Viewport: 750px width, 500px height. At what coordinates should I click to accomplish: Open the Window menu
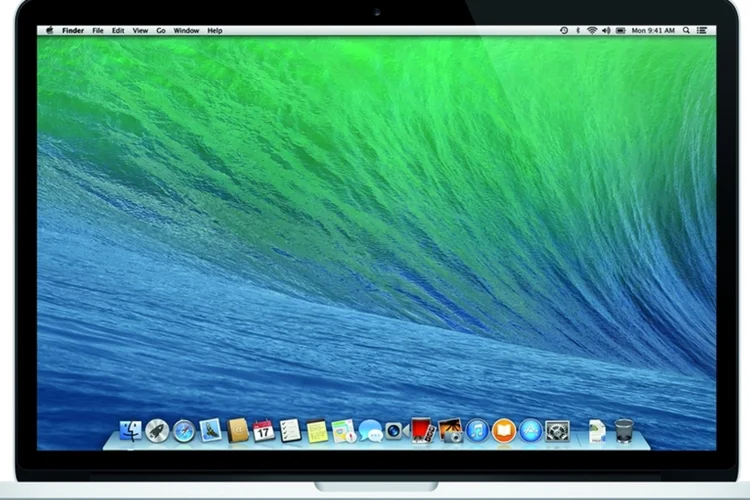pyautogui.click(x=186, y=30)
